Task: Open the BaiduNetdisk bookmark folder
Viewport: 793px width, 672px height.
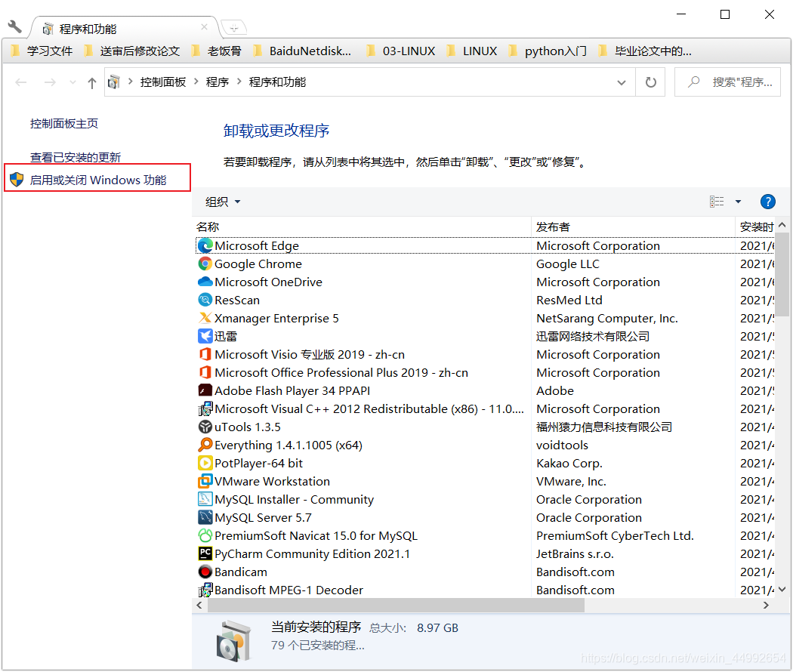Action: pos(302,51)
